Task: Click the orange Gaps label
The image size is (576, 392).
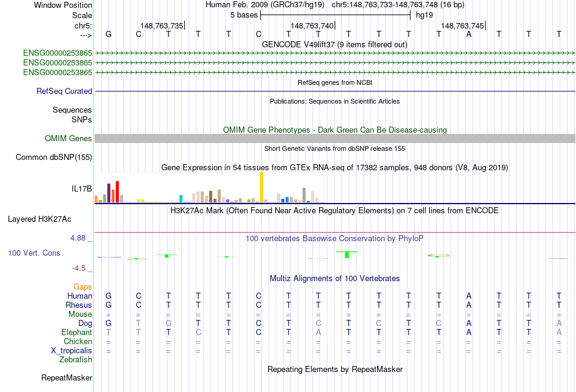Action: 82,287
